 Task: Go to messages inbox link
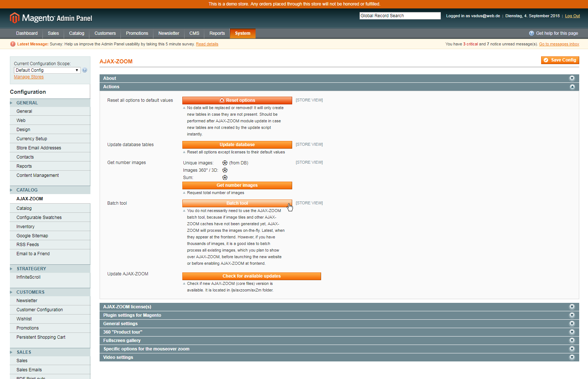[559, 44]
